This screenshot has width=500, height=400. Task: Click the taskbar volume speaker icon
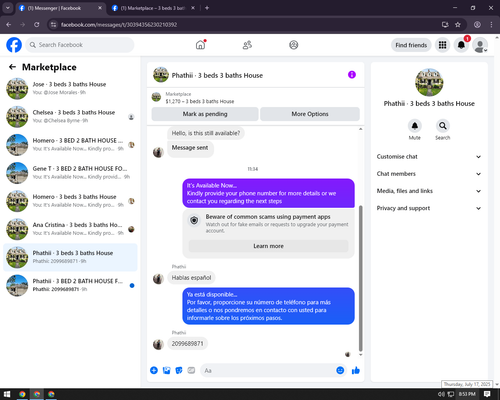(x=441, y=394)
